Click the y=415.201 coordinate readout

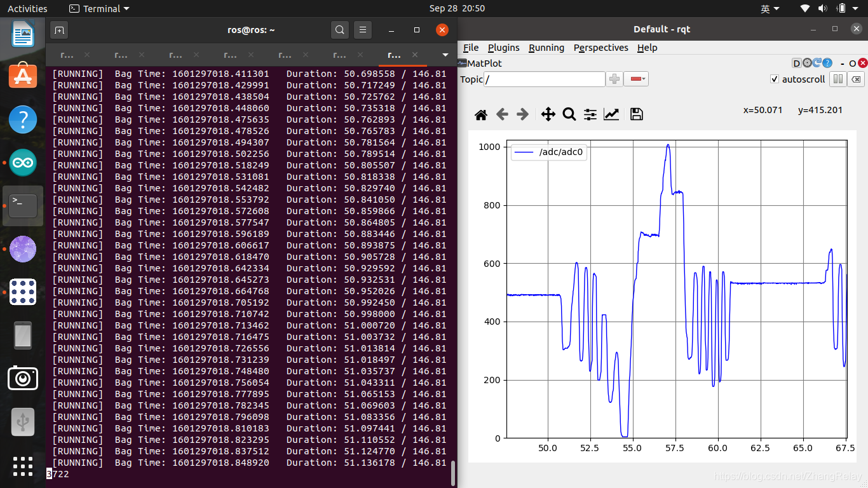click(x=820, y=110)
